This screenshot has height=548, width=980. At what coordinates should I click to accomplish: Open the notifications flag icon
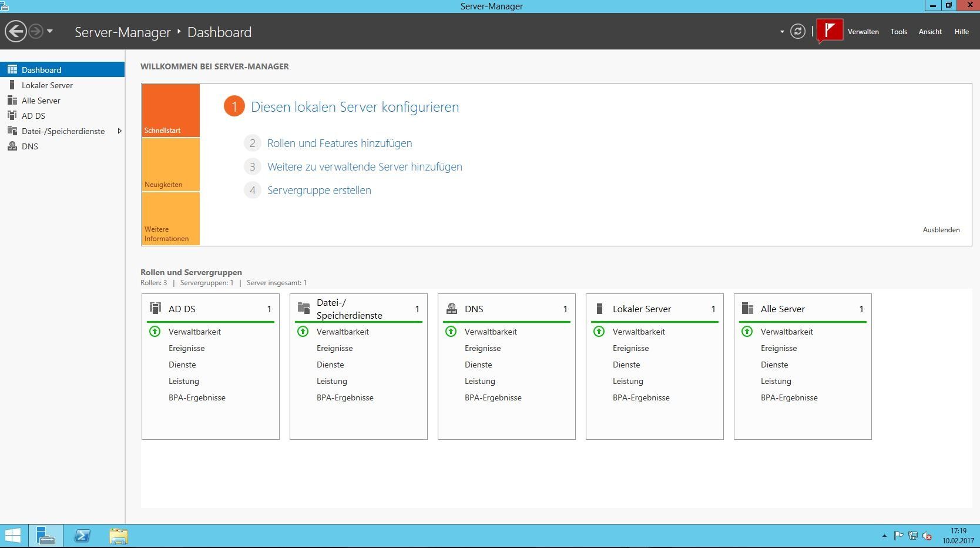point(830,31)
